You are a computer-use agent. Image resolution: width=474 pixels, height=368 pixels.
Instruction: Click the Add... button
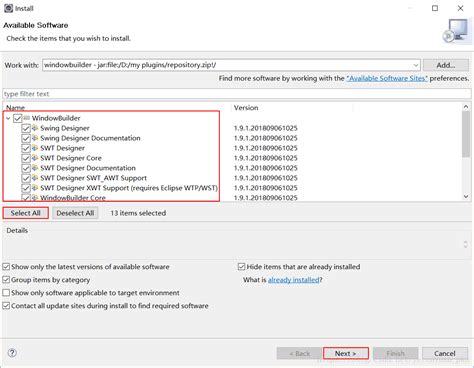click(446, 65)
